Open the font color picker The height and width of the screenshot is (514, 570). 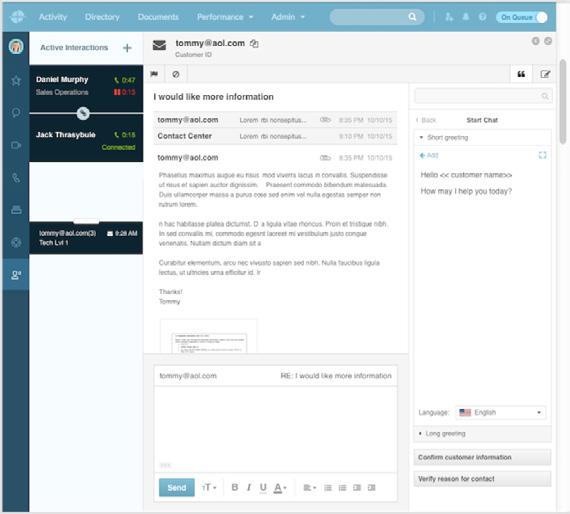[280, 487]
